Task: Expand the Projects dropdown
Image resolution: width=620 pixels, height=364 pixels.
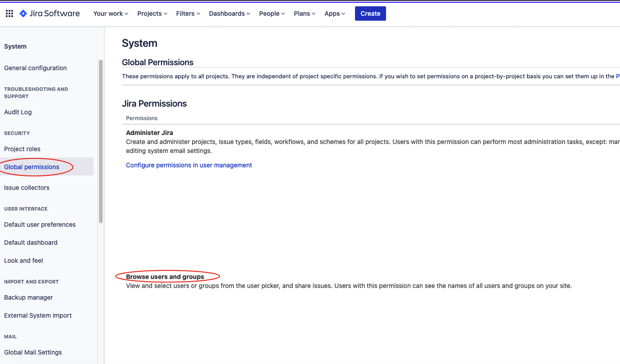Action: click(x=152, y=13)
